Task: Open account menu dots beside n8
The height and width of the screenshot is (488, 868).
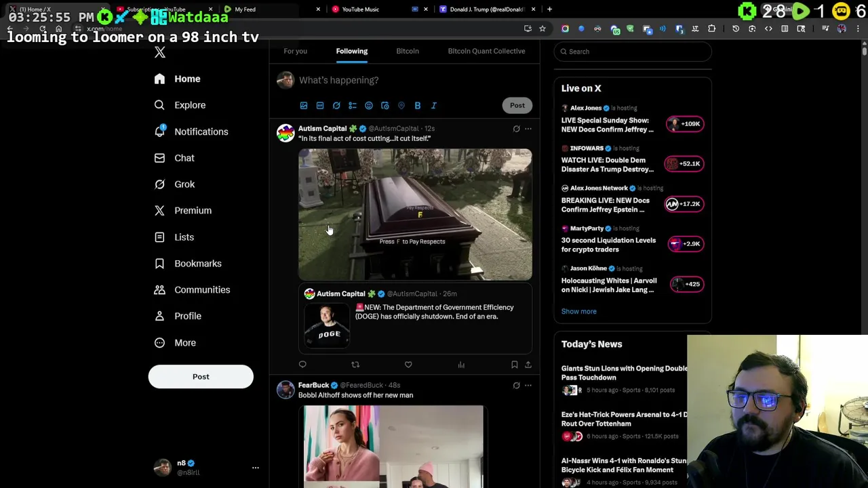Action: pos(256,468)
